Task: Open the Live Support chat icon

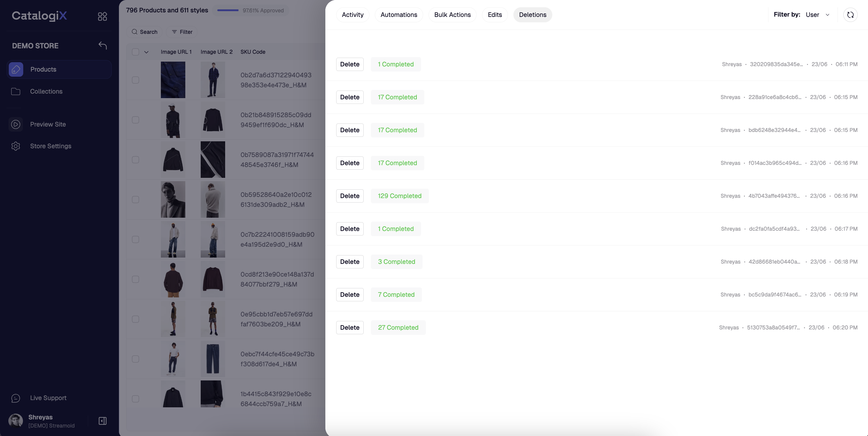Action: click(15, 398)
